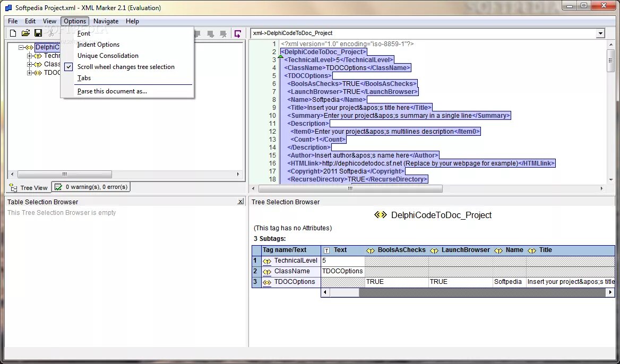620x364 pixels.
Task: Switch to 0 warning(s), 0 error(s) tab
Action: tap(91, 187)
